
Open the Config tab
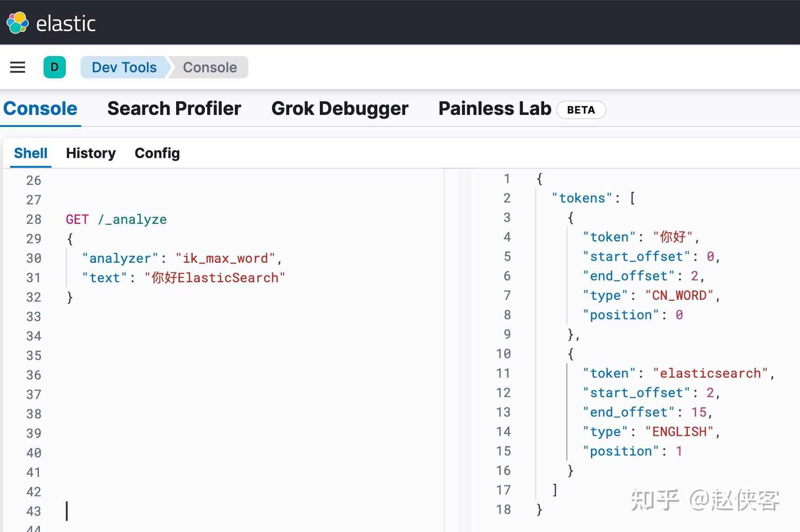(157, 153)
